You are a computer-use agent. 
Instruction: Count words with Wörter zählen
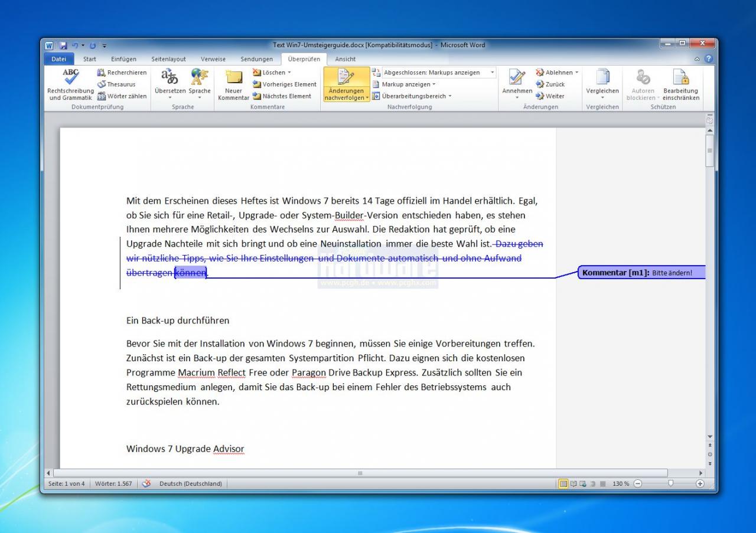click(x=122, y=96)
